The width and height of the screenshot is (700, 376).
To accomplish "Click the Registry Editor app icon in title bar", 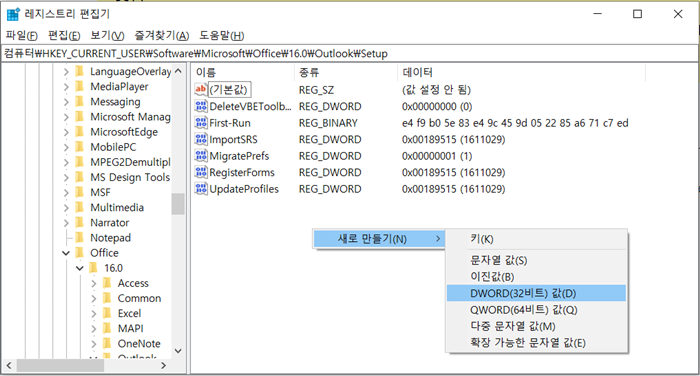I will [x=13, y=14].
